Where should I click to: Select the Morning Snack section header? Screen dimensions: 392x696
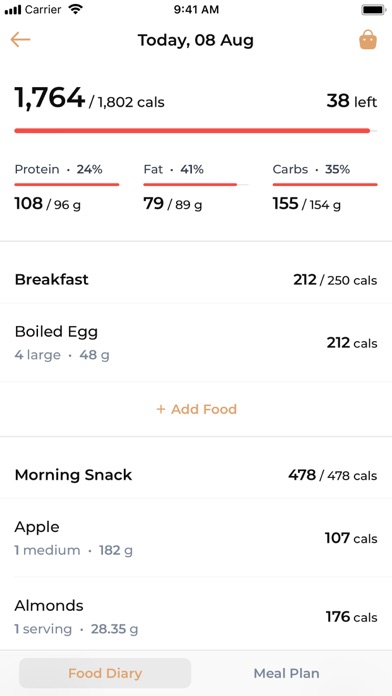196,475
